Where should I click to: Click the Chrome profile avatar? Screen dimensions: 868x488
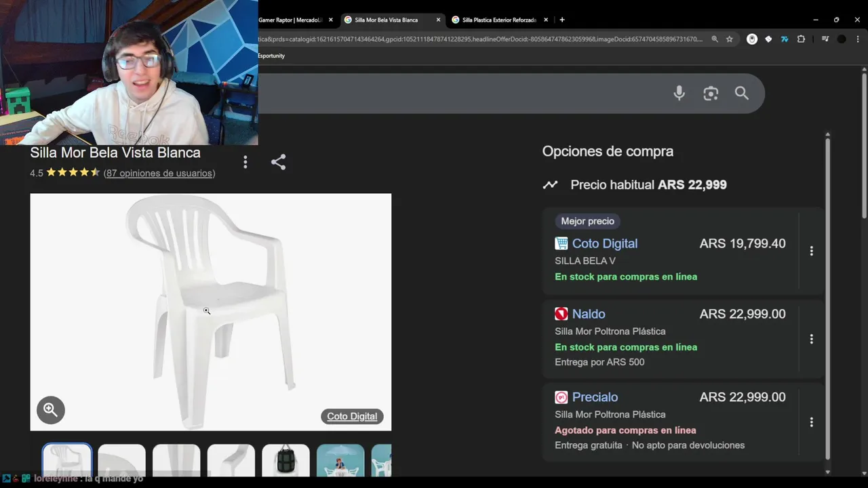(x=842, y=39)
